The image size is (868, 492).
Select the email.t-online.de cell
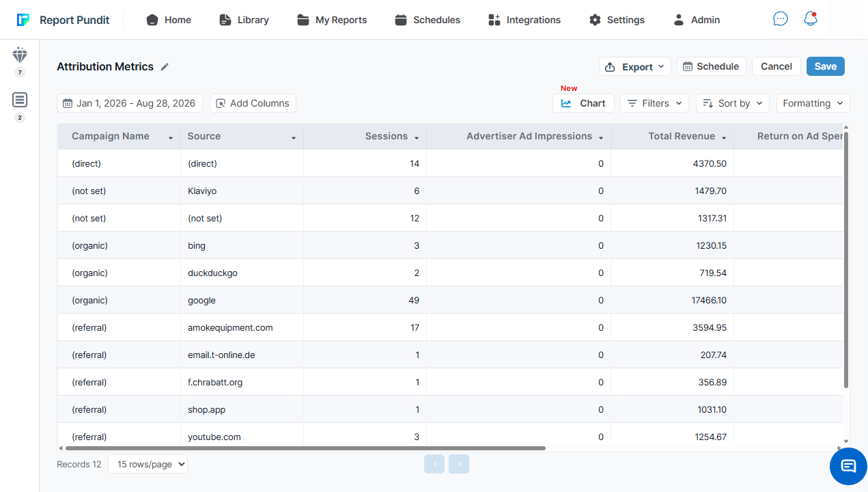coord(242,355)
